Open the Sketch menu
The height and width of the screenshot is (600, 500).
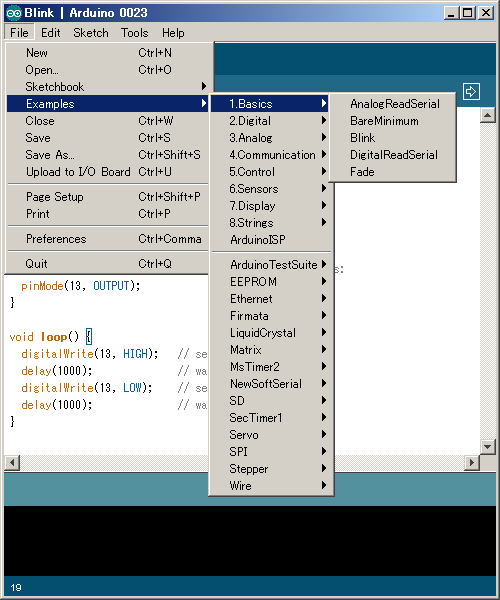point(91,33)
